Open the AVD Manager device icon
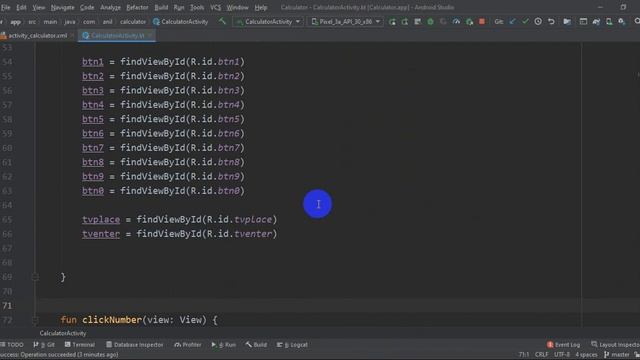This screenshot has width=640, height=360. click(609, 22)
